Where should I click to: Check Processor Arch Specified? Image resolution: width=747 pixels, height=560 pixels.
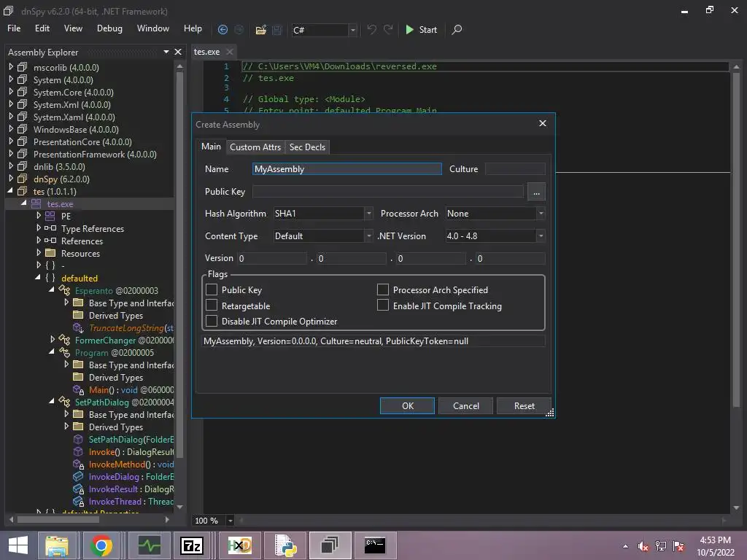383,289
